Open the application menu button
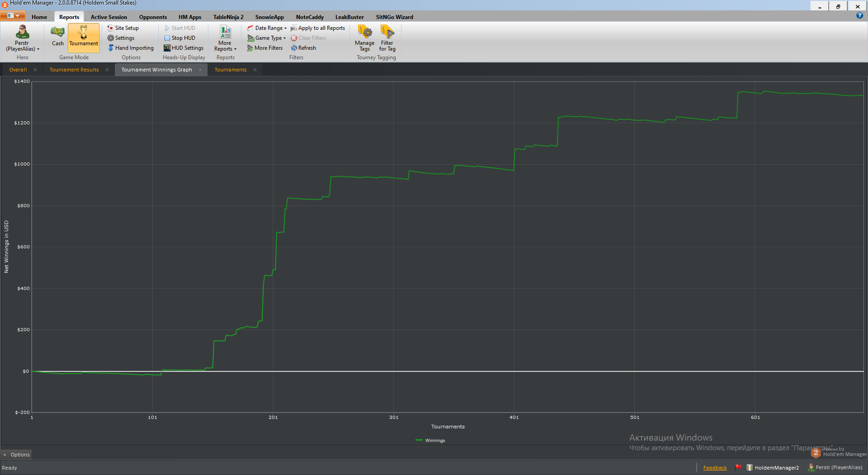The height and width of the screenshot is (475, 868). (x=13, y=16)
